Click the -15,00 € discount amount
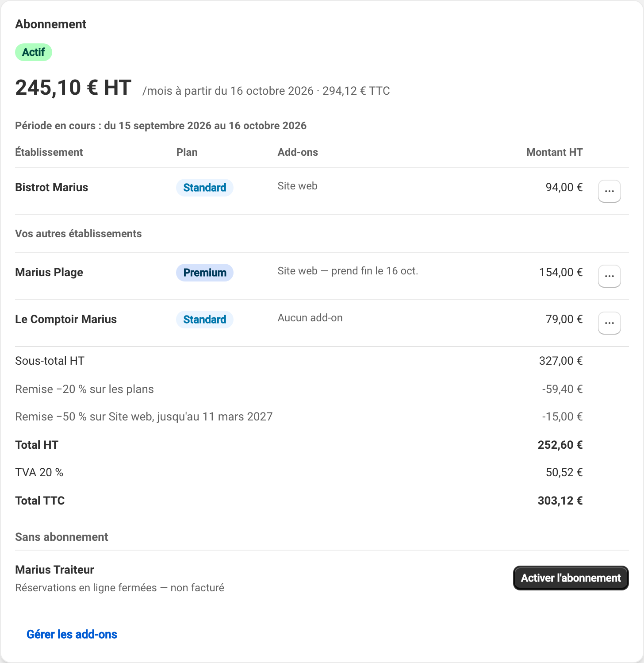The height and width of the screenshot is (663, 644). pyautogui.click(x=562, y=416)
